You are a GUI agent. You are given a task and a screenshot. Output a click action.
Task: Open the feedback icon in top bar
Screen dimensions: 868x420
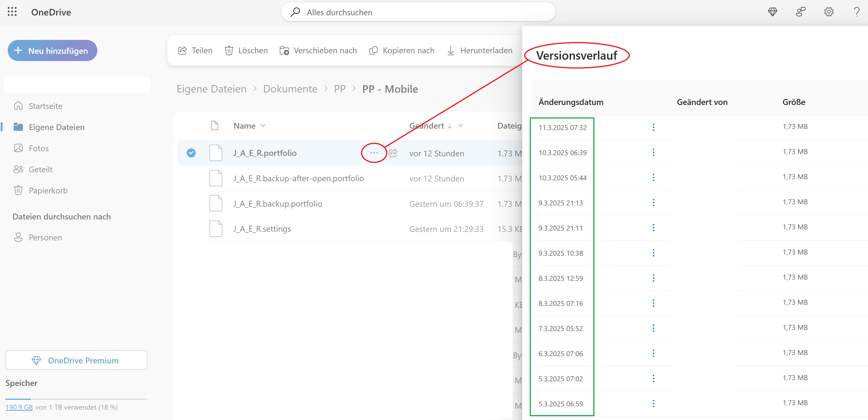[x=801, y=12]
